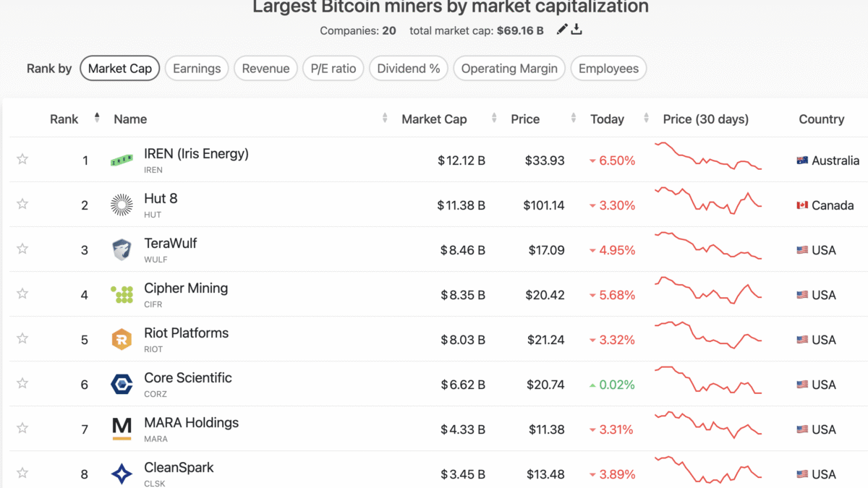Image resolution: width=868 pixels, height=488 pixels.
Task: Click the TeraWulf wolf shield logo
Action: coord(122,250)
